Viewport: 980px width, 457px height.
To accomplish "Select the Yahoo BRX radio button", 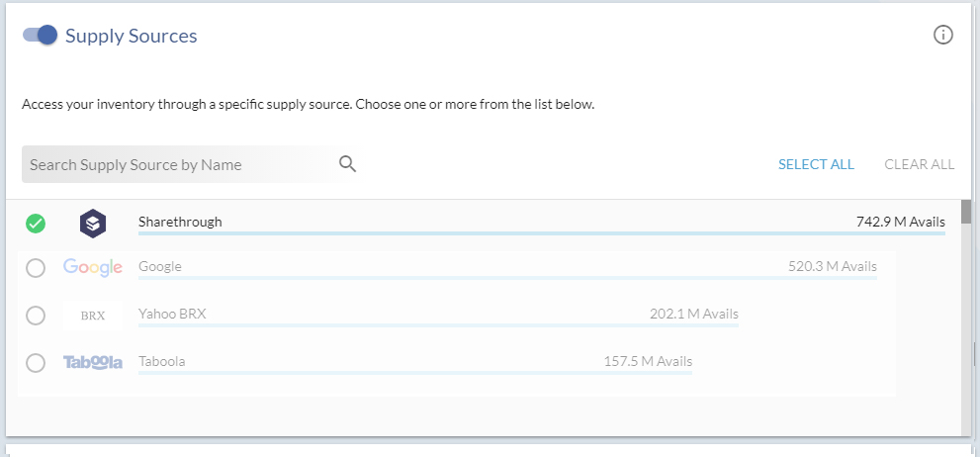I will tap(36, 316).
